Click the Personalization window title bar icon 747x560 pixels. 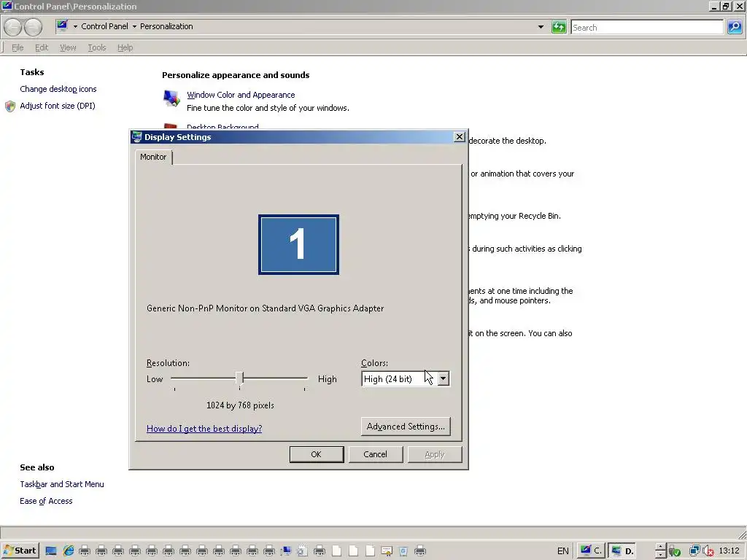(7, 6)
